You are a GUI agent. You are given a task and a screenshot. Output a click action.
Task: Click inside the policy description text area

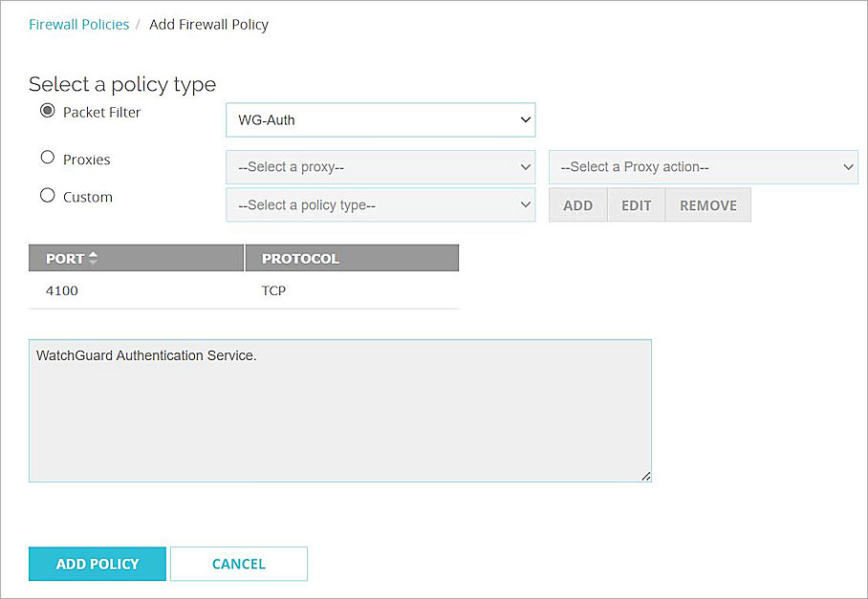coord(339,409)
